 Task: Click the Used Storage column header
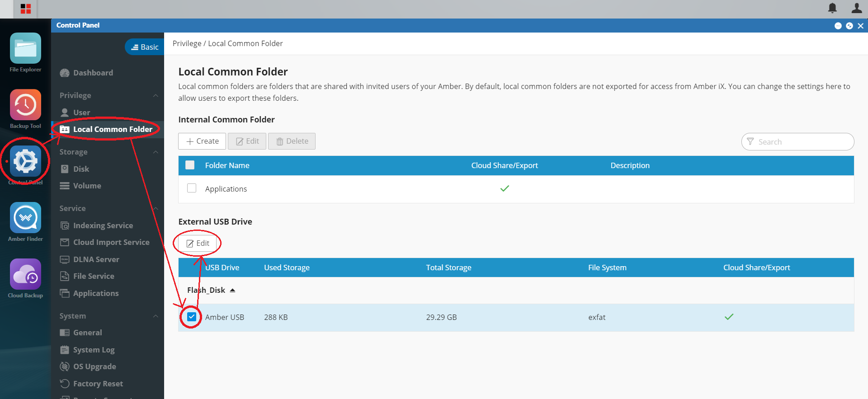pyautogui.click(x=287, y=268)
